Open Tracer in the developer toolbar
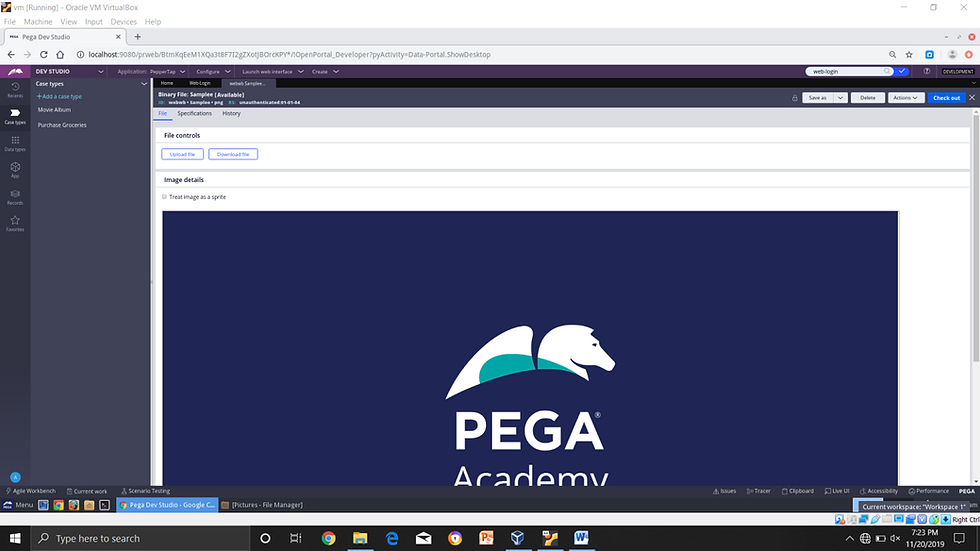 point(759,491)
